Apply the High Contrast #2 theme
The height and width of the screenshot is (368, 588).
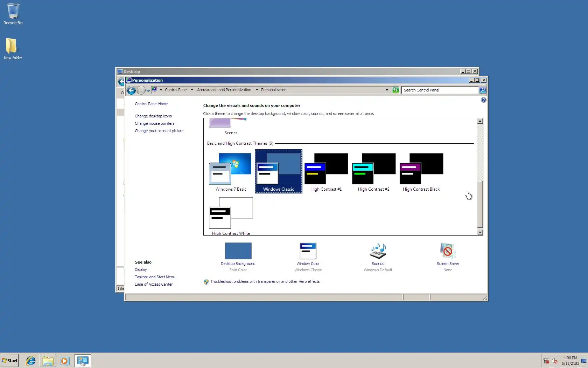pyautogui.click(x=373, y=172)
